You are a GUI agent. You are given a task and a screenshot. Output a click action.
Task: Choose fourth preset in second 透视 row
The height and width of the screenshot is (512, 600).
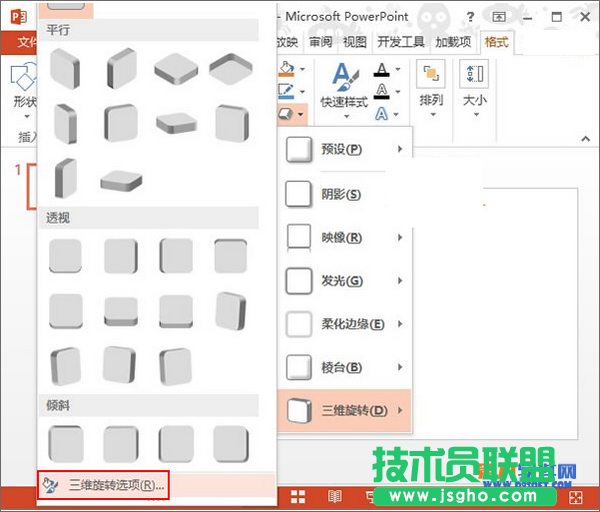(231, 311)
